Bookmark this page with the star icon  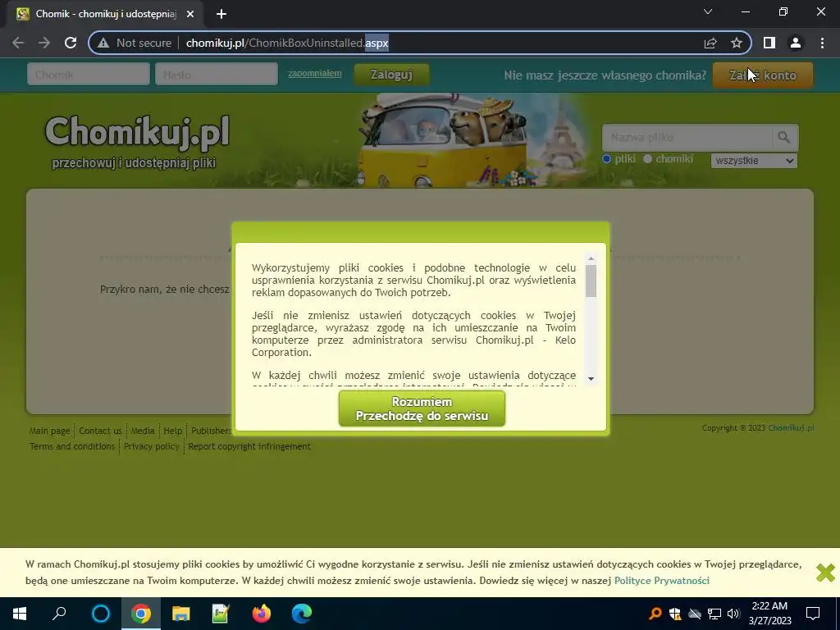coord(737,43)
